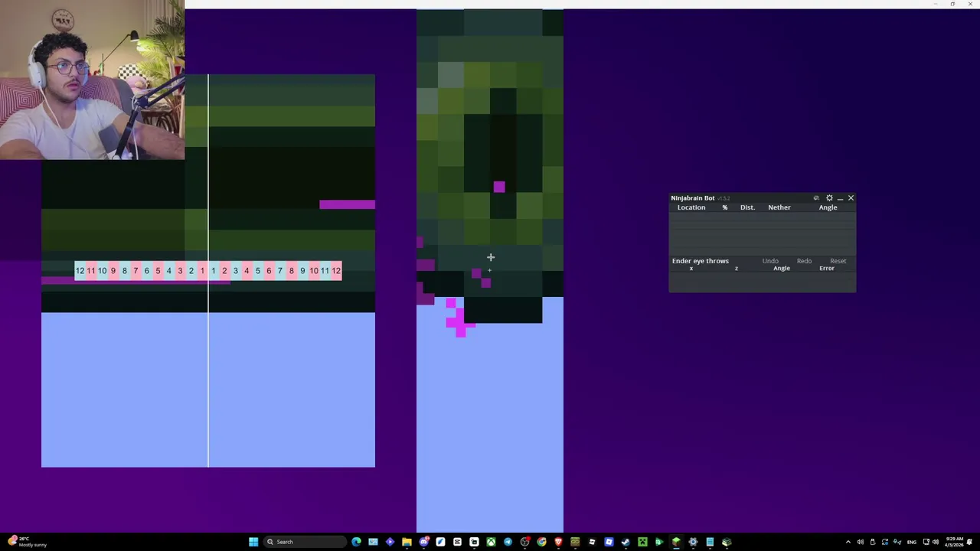Click the streamer webcam overlay
Screen dimensions: 980x551
92,80
